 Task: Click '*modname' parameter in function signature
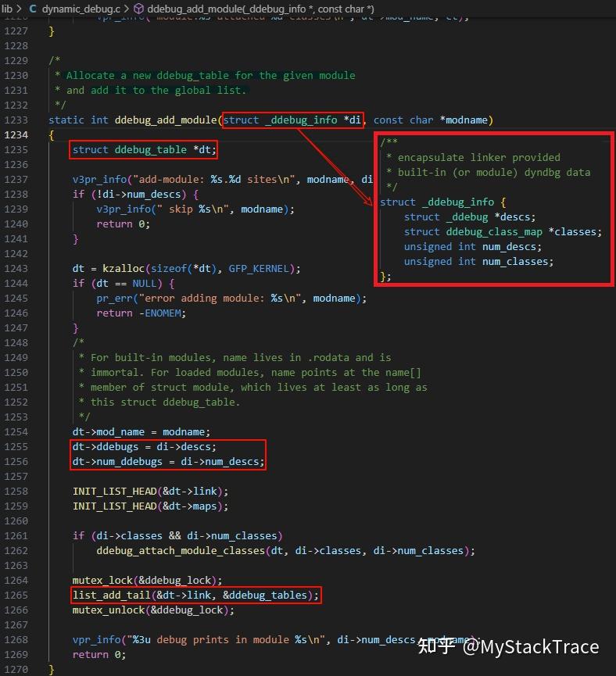[x=464, y=120]
